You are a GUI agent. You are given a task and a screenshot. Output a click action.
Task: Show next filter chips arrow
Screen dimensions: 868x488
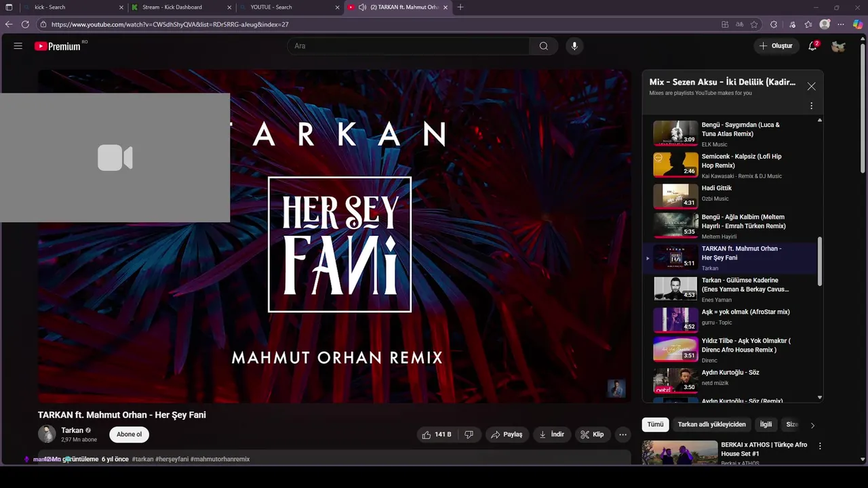[x=812, y=425]
